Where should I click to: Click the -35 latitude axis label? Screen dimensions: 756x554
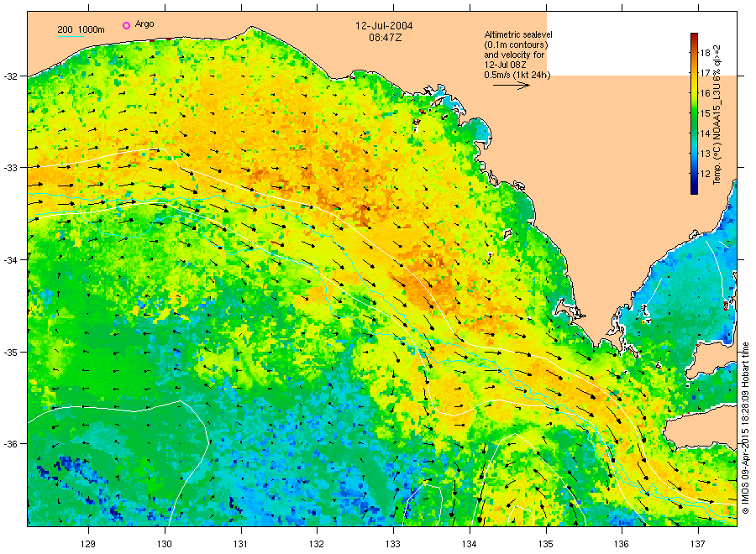[11, 353]
